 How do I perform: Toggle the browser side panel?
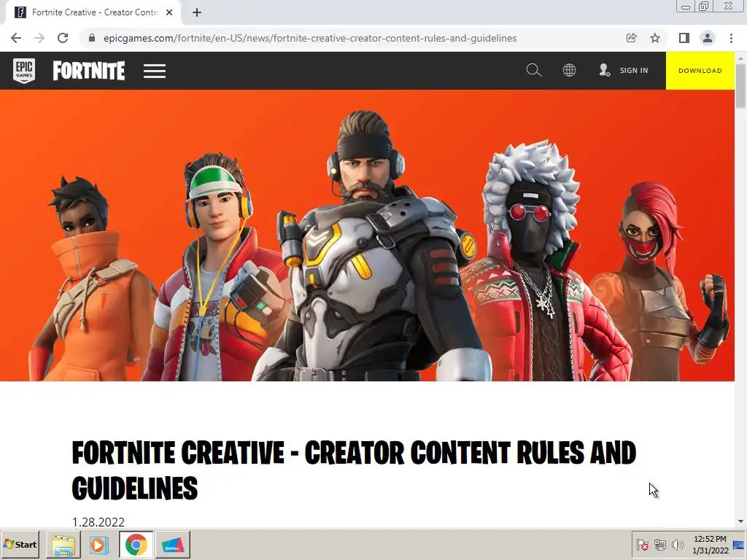coord(684,38)
